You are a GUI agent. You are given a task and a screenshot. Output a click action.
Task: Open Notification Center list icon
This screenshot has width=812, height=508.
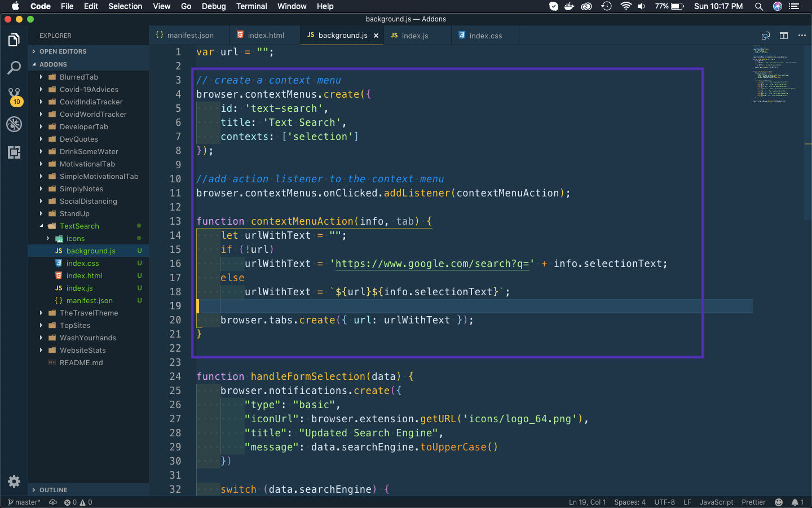(795, 6)
